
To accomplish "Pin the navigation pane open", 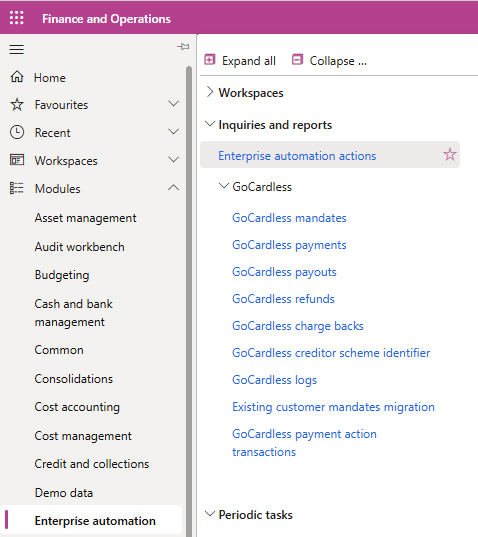I will (x=183, y=47).
